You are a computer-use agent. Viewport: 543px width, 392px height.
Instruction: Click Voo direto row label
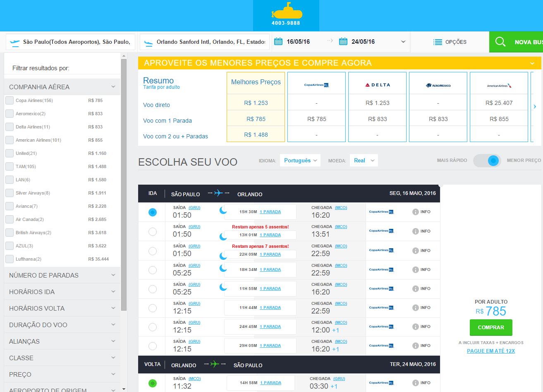[x=156, y=105]
